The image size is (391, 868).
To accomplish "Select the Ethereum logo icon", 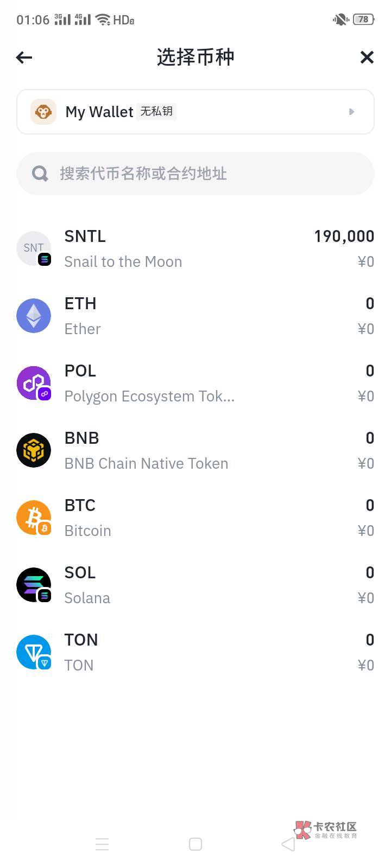I will (x=34, y=316).
